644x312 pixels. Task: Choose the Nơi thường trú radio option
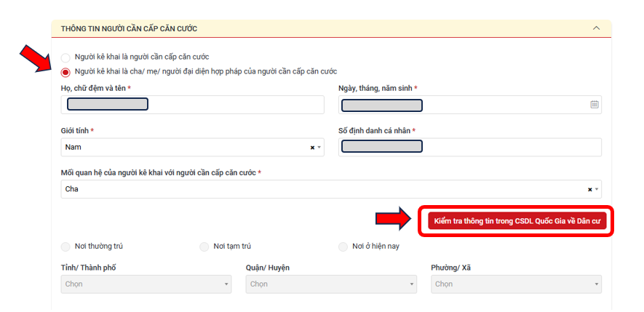coord(65,247)
